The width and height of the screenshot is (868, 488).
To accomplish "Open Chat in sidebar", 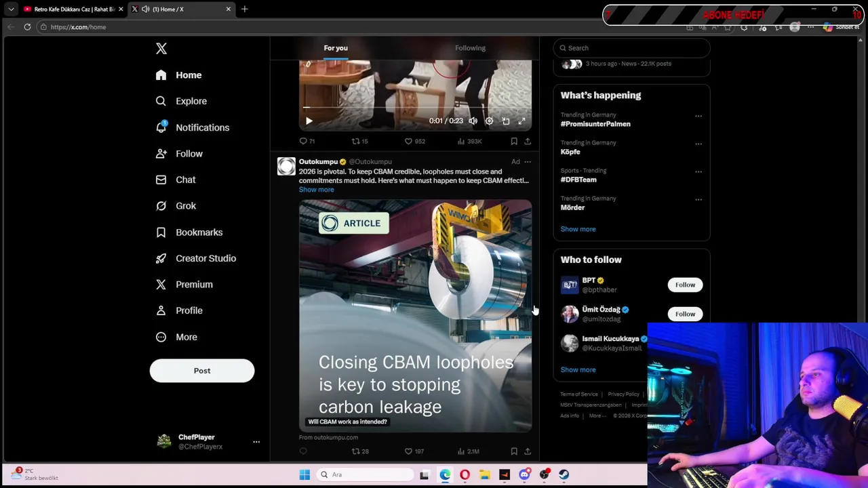I will point(176,180).
